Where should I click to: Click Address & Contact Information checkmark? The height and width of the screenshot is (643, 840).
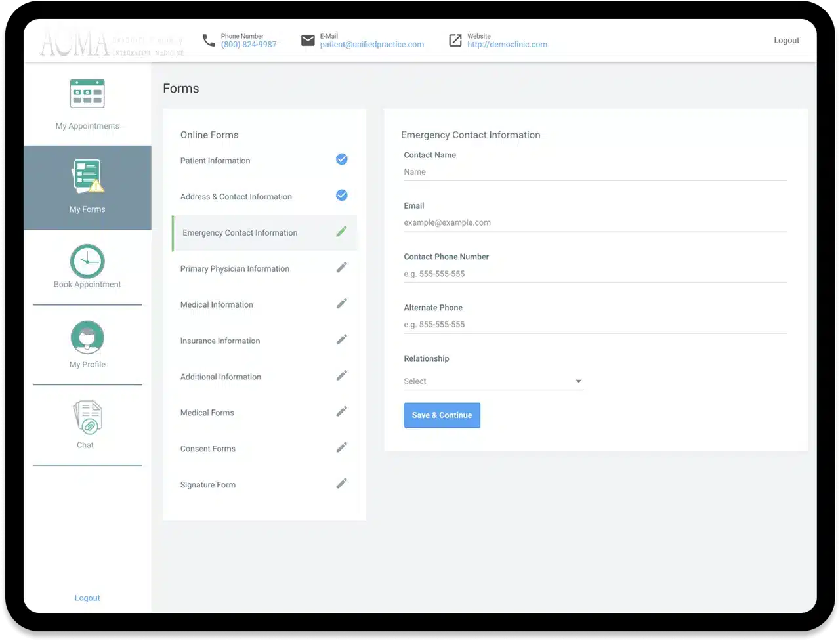(x=341, y=196)
